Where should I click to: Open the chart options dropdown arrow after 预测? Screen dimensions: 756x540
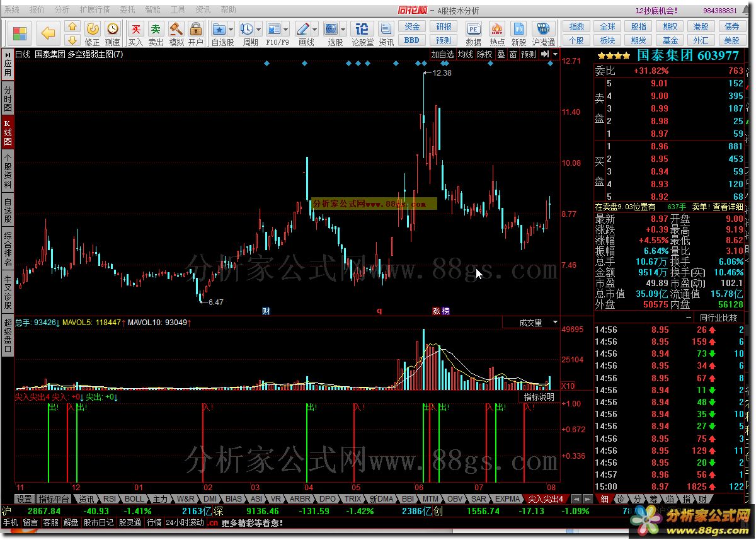click(x=554, y=54)
